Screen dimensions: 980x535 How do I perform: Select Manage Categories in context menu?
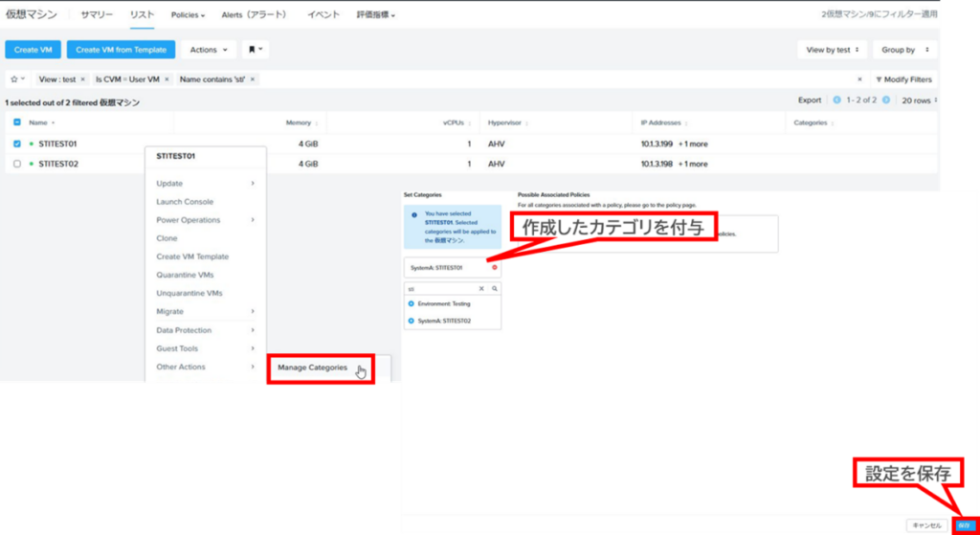pos(313,368)
